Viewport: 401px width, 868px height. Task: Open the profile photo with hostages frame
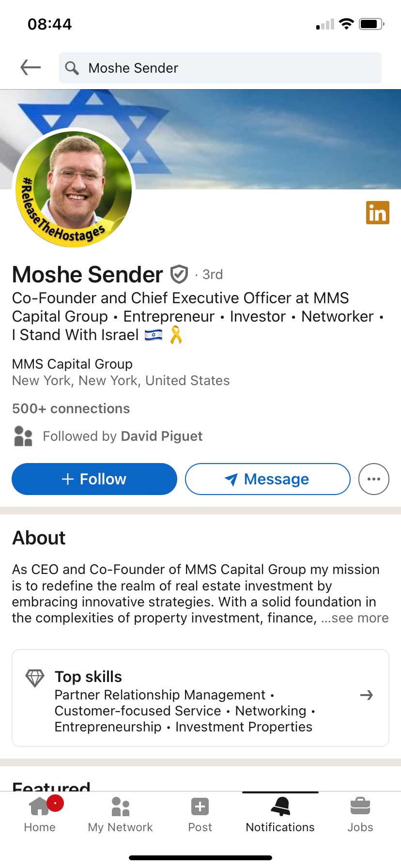74,188
